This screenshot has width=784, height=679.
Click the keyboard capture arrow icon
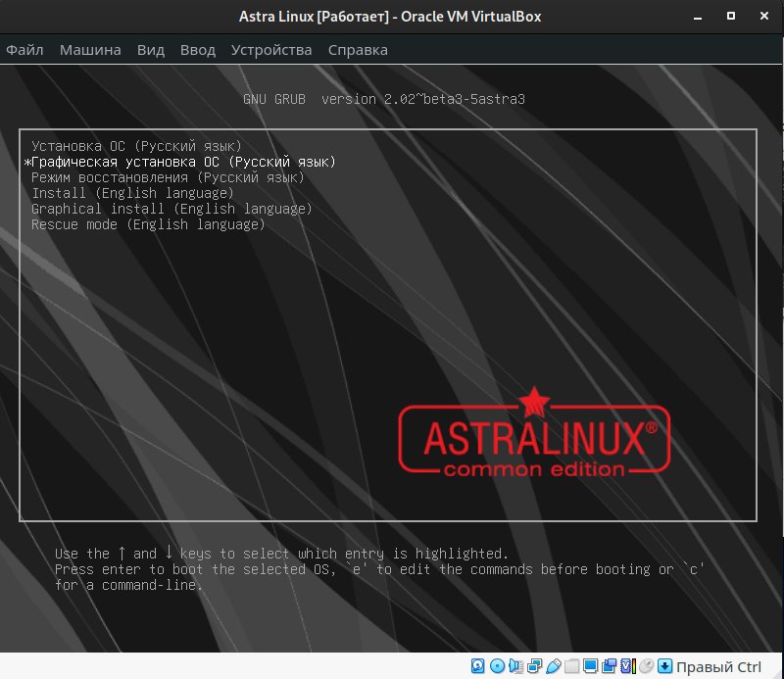coord(665,666)
